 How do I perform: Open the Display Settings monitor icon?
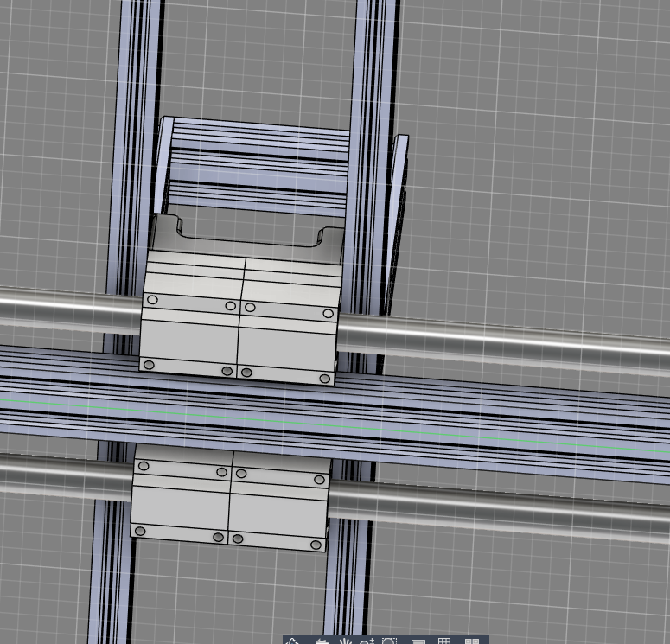tap(418, 641)
